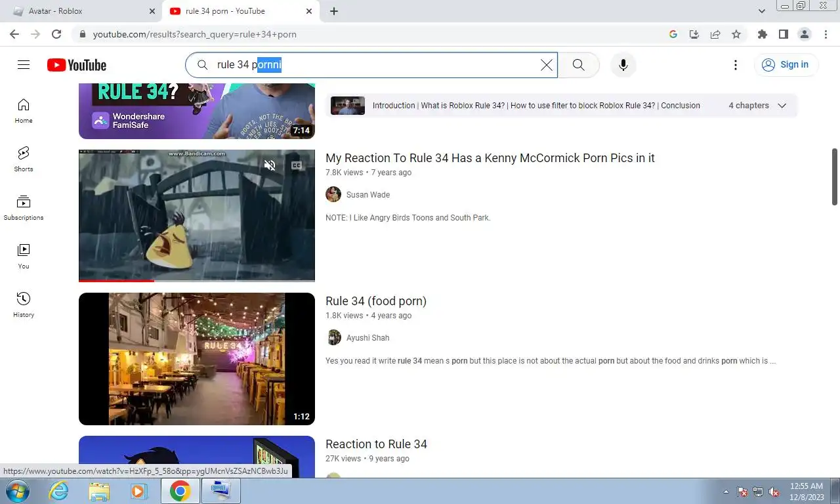The image size is (840, 504).
Task: Click the magnifier search button
Action: tap(578, 64)
